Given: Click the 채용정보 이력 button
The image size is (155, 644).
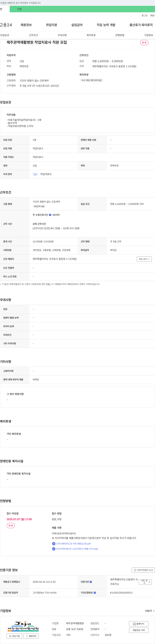Looking at the screenshot, I should point(139,630).
